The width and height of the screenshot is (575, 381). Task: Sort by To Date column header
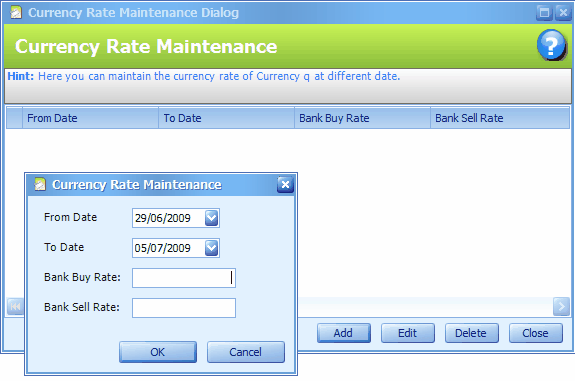click(x=226, y=118)
